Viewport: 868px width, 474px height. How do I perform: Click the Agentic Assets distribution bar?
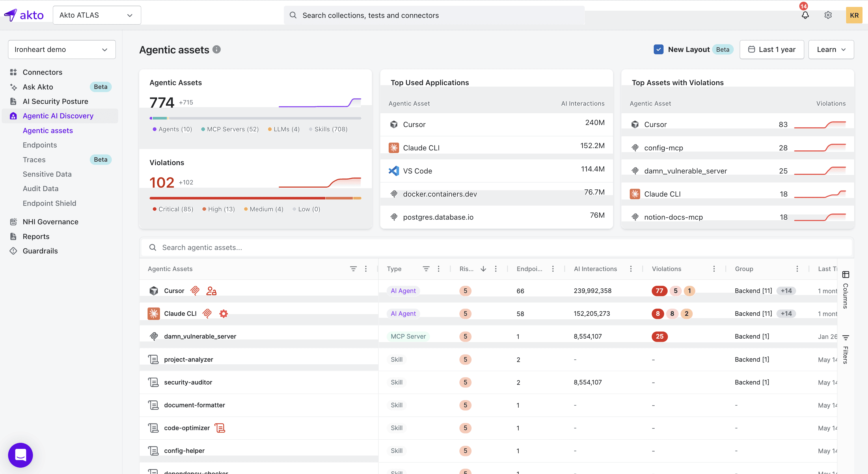click(x=256, y=118)
